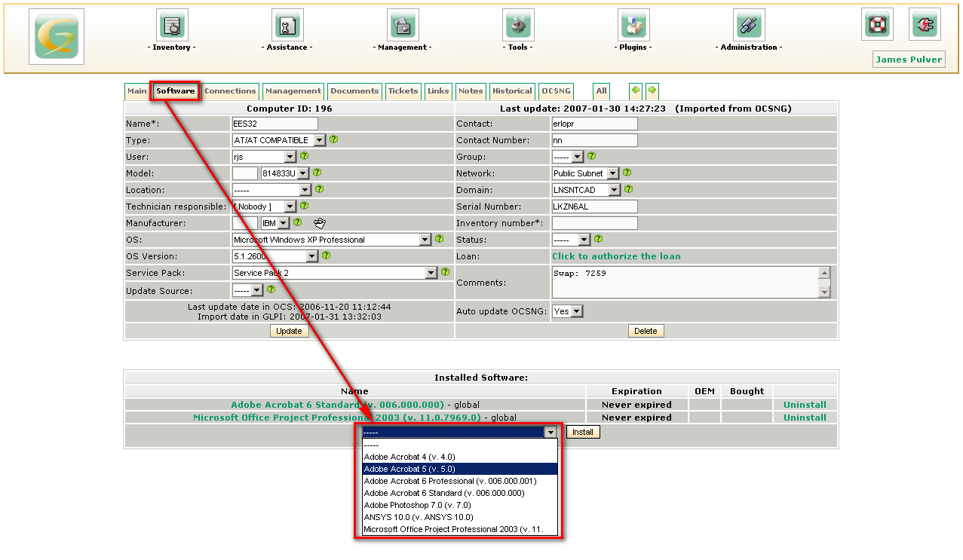Click help icon next to Network dropdown
963x560 pixels.
pyautogui.click(x=627, y=173)
